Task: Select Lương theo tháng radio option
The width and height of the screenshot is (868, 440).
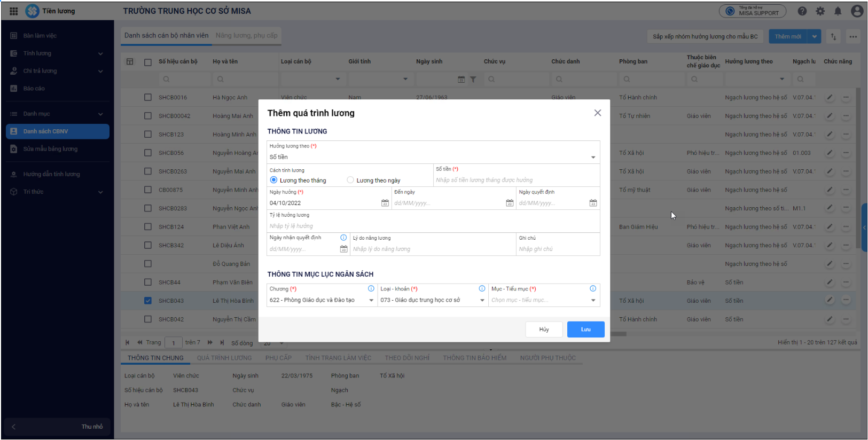Action: pos(274,180)
